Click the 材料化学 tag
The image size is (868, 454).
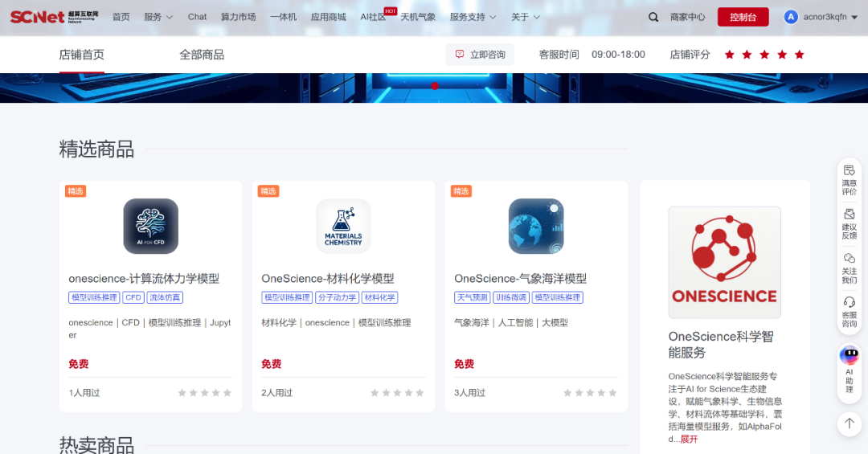[x=379, y=297]
